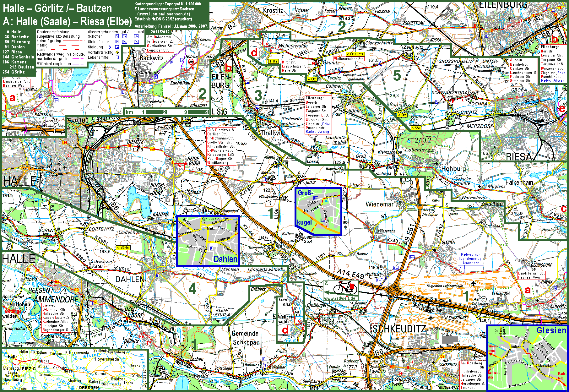Select the Schotter 'S' legend symbol
The width and height of the screenshot is (569, 392).
tap(117, 36)
